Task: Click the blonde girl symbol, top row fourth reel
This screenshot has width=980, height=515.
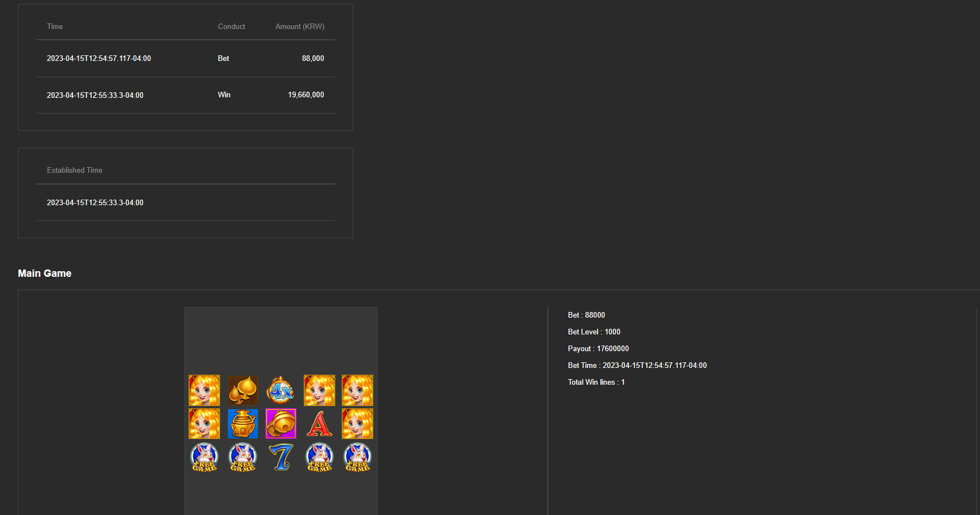Action: click(319, 390)
